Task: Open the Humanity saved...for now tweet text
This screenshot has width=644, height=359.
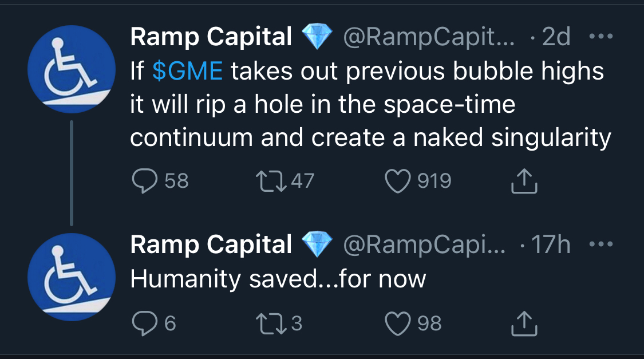Action: [x=278, y=279]
